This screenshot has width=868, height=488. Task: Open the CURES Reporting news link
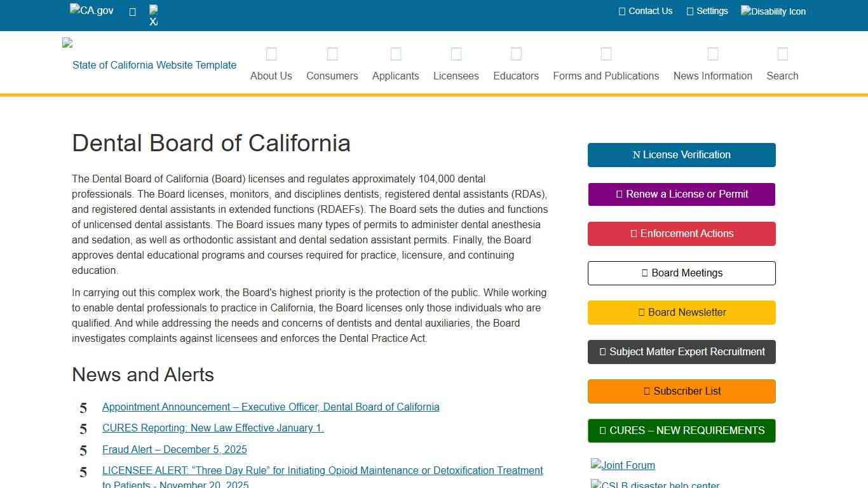[x=212, y=428]
